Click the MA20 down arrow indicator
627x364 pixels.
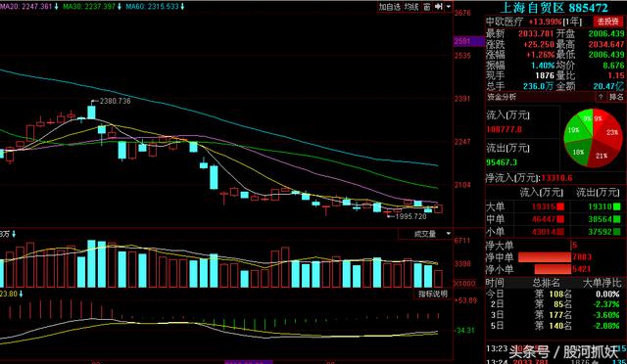(x=57, y=7)
